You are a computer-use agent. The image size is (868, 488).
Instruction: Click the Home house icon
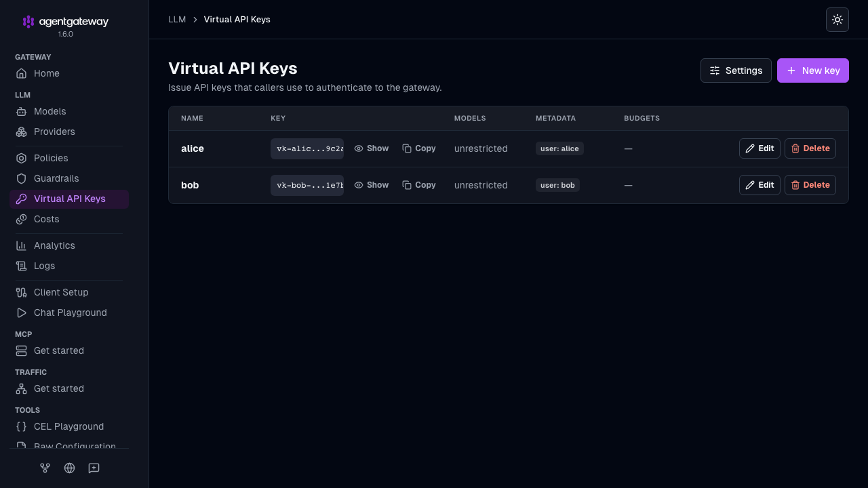(21, 73)
